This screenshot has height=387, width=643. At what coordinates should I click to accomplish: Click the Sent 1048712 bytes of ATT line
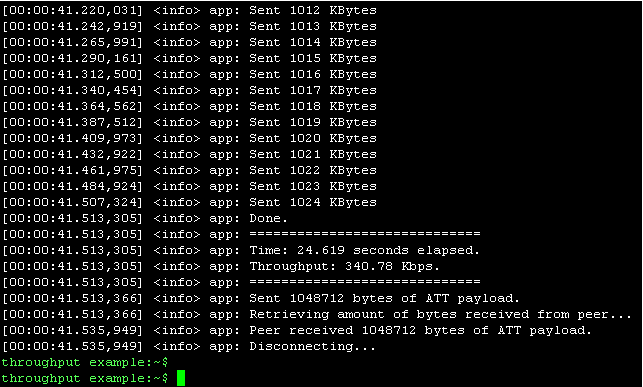click(x=261, y=298)
